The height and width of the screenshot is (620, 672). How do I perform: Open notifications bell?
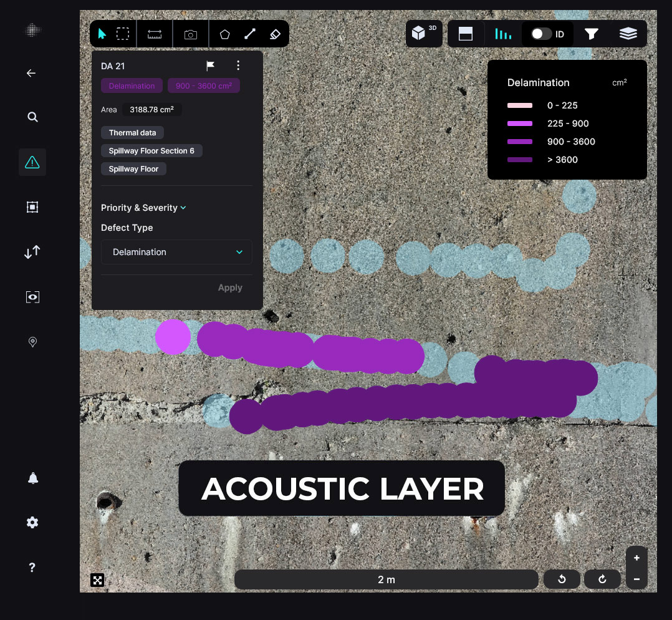[x=33, y=478]
